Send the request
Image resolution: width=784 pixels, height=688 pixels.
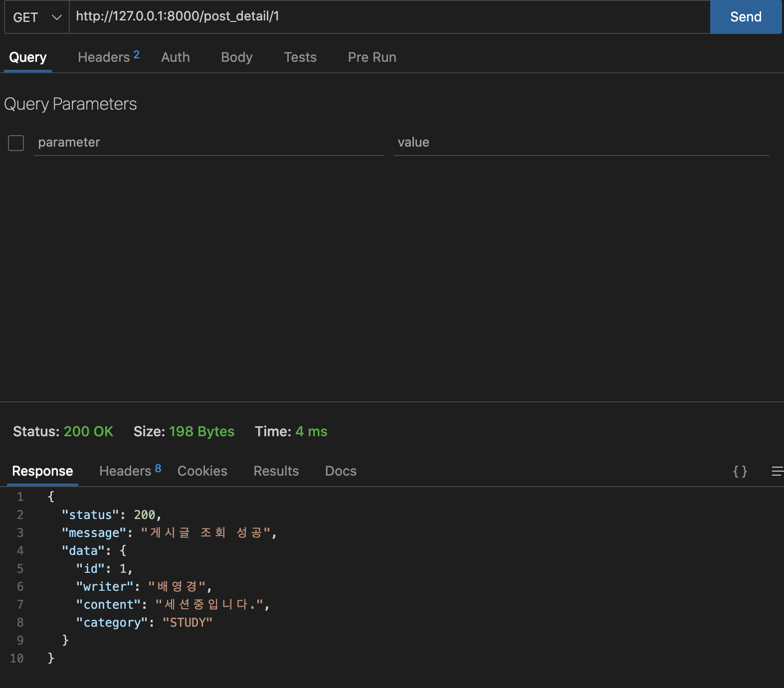pyautogui.click(x=746, y=17)
